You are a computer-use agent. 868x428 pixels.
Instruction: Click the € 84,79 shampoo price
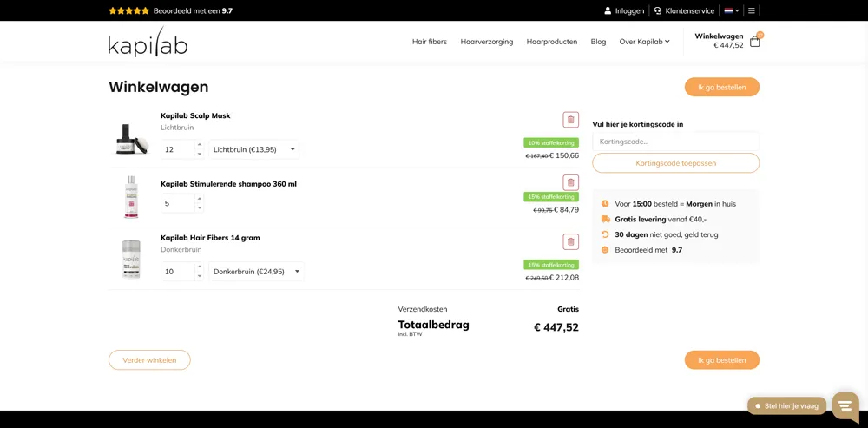click(x=566, y=210)
